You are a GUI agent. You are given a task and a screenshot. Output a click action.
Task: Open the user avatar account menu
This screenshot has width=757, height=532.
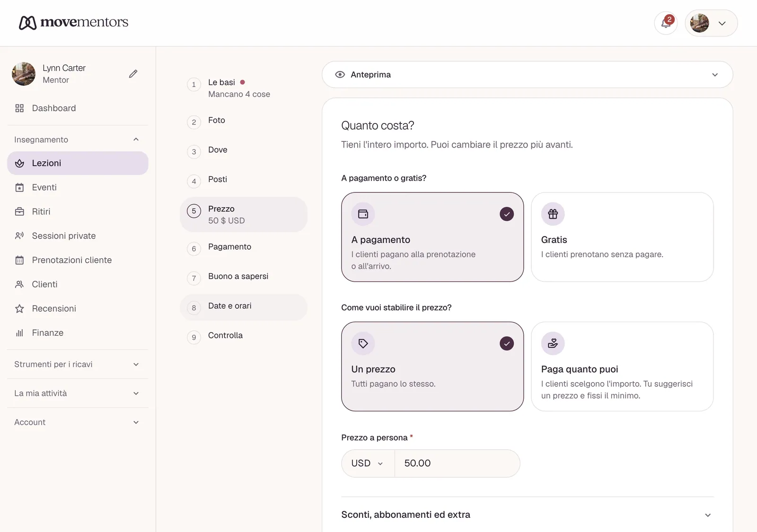pyautogui.click(x=711, y=23)
